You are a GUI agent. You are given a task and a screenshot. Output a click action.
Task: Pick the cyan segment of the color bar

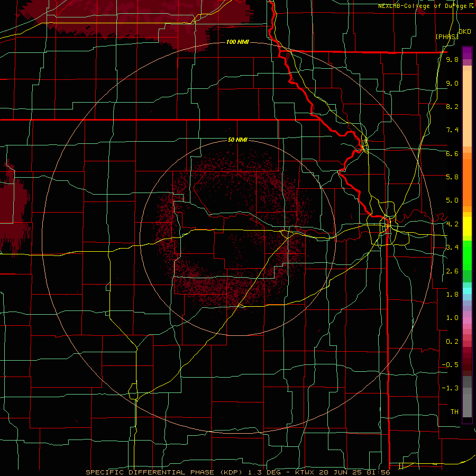(467, 291)
